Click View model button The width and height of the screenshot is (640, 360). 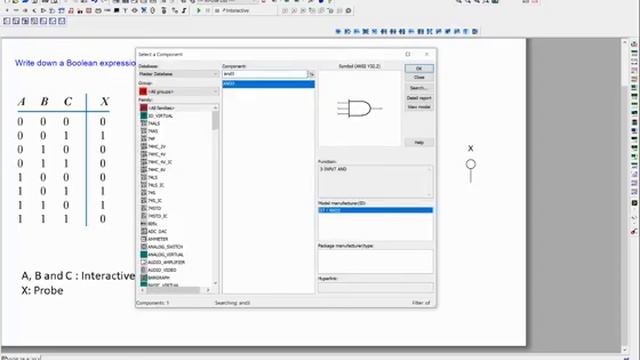pyautogui.click(x=419, y=107)
